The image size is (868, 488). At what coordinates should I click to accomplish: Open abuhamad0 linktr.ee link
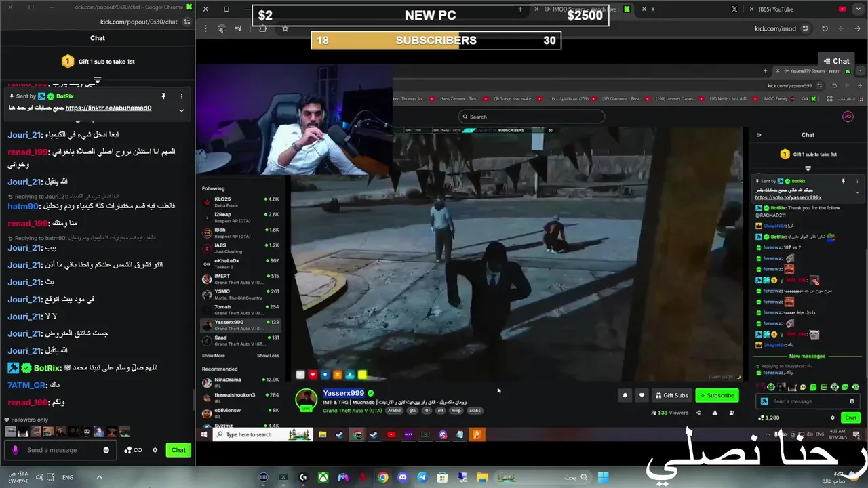(x=108, y=108)
